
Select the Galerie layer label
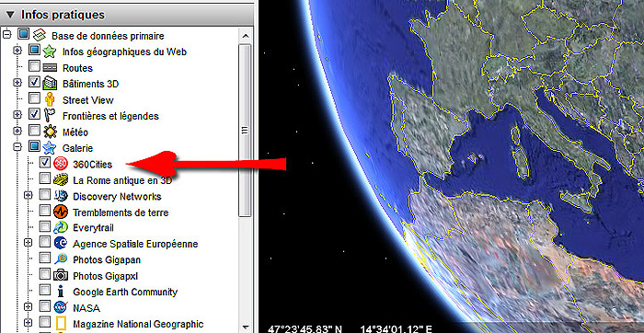[77, 148]
